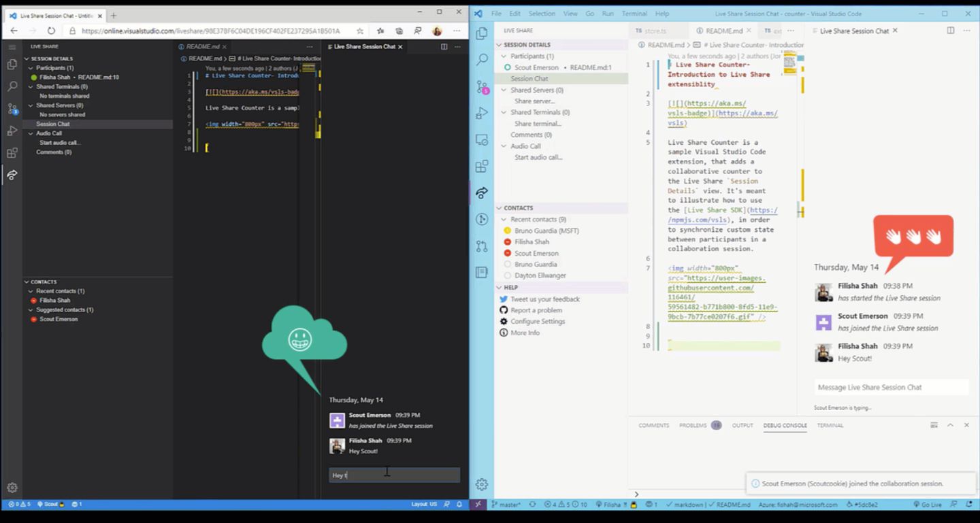This screenshot has height=523, width=980.
Task: Open browser Settings and more menu
Action: coord(457,31)
